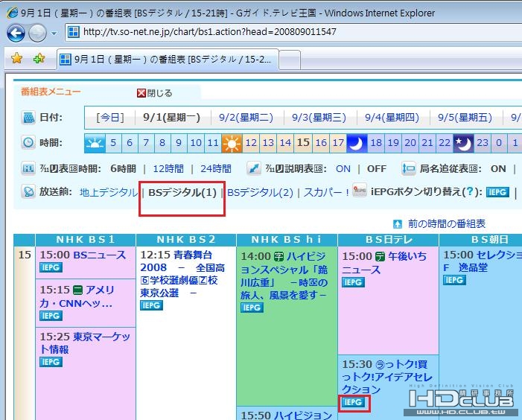The width and height of the screenshot is (522, 420).
Task: Open 15:25 東京マーケット情報 program
Action: pos(85,343)
